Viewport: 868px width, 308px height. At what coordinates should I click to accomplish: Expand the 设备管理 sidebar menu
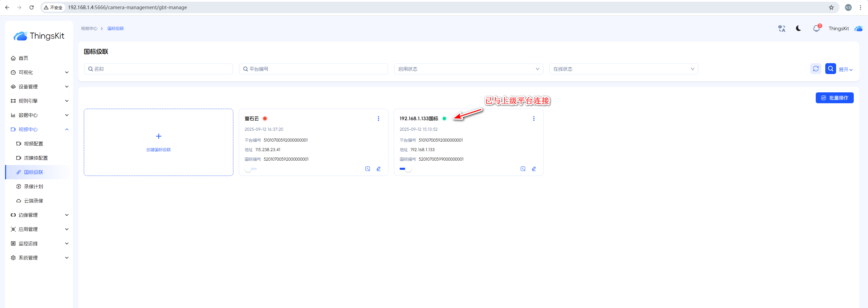[39, 87]
